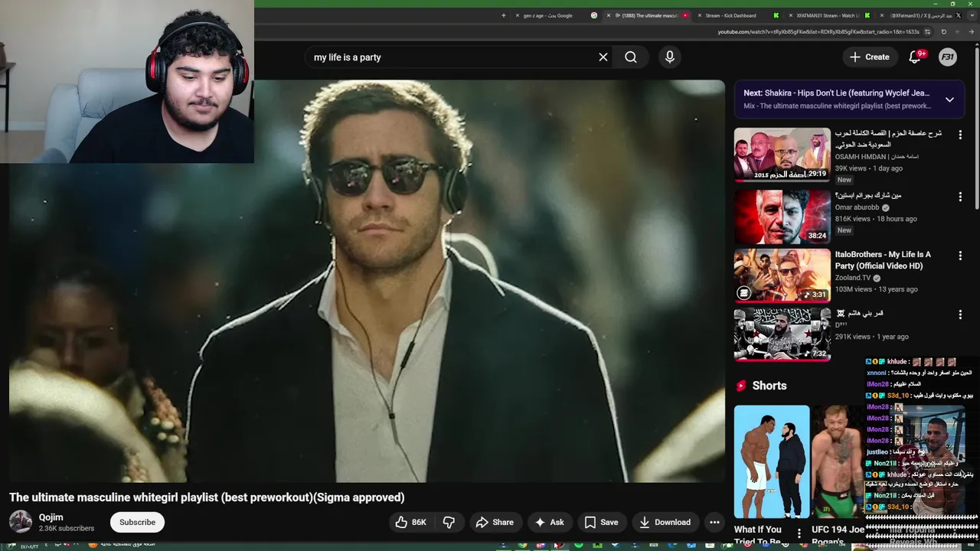Click the video title text
The width and height of the screenshot is (980, 551).
coord(207,497)
